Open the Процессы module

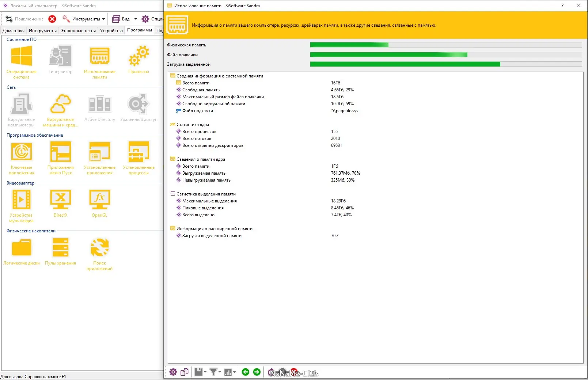pos(139,59)
